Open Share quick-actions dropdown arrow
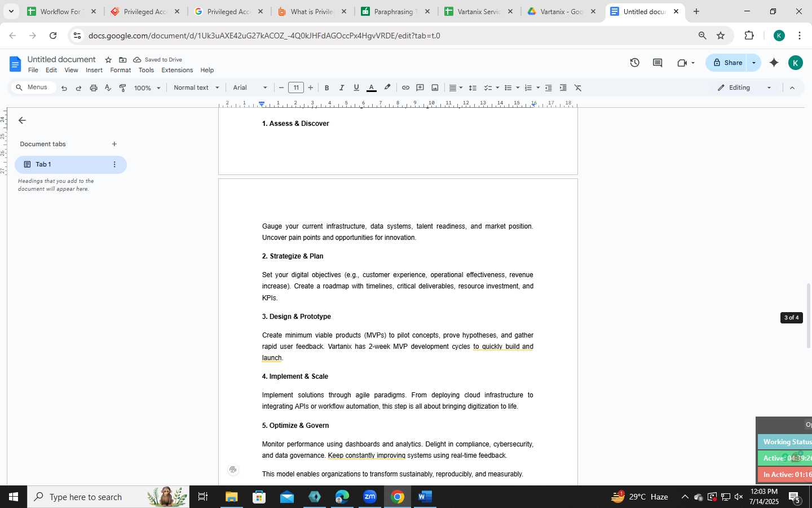The height and width of the screenshot is (508, 812). [x=754, y=63]
